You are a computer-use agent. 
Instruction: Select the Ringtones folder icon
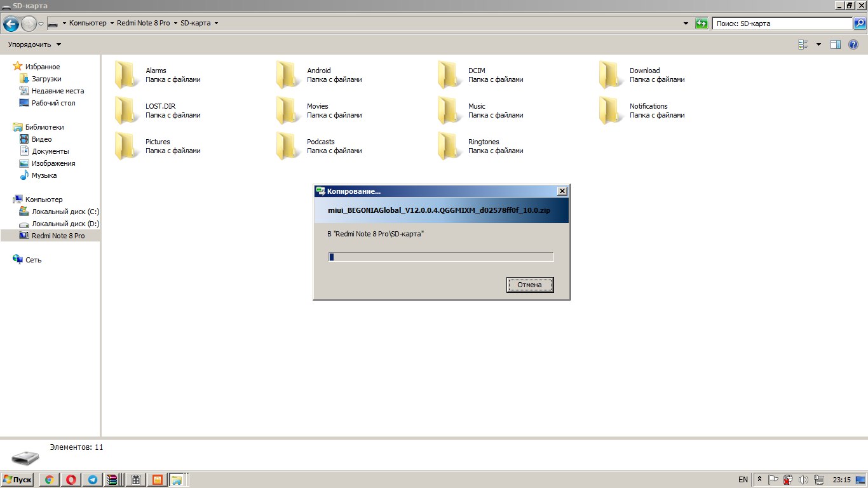click(x=450, y=146)
